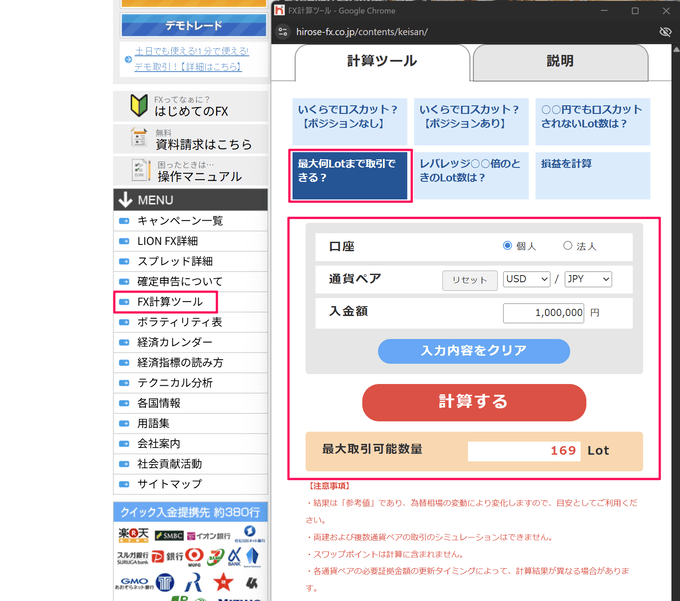Click the 最大取引可能数量 result field

[x=524, y=451]
